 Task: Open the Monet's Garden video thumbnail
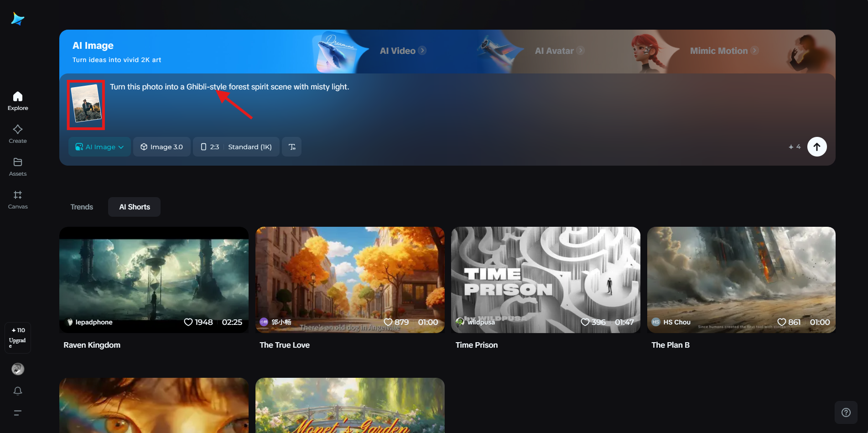click(350, 405)
